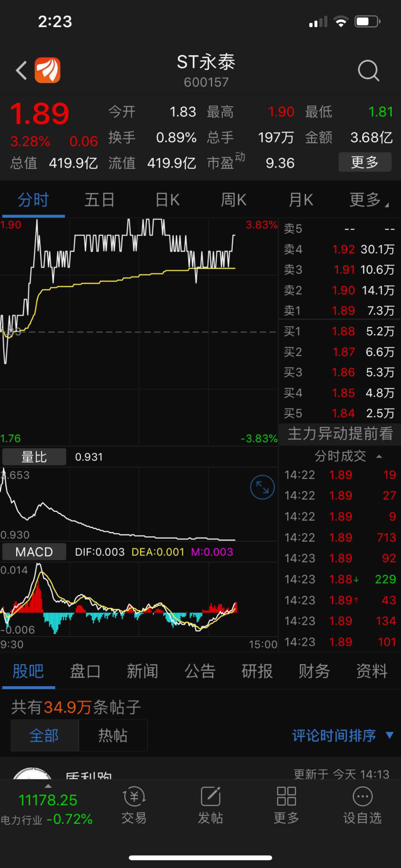Tap the 卖4 order row at 1.92
401x868 pixels.
[x=339, y=249]
